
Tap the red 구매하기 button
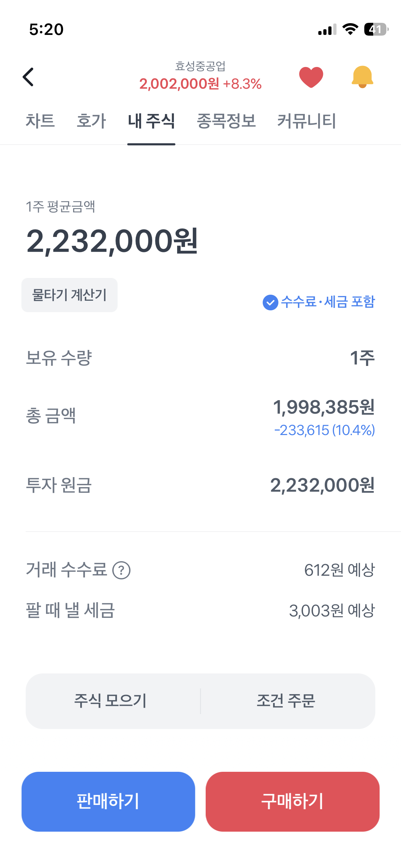click(292, 801)
